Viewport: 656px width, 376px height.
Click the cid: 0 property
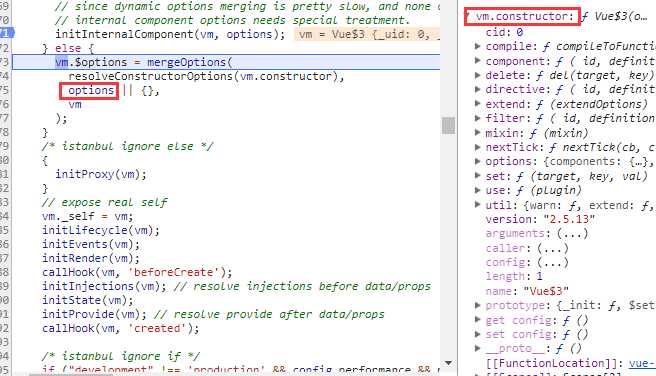point(504,32)
